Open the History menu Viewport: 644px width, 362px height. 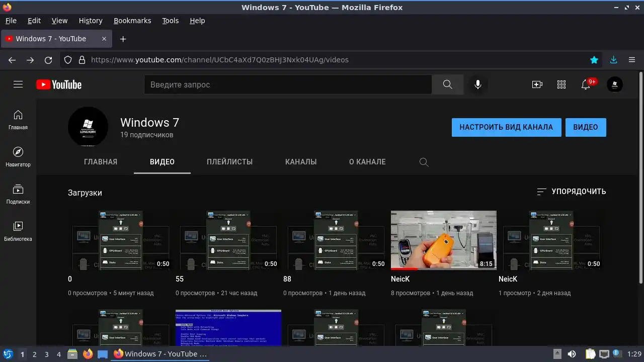pos(91,21)
